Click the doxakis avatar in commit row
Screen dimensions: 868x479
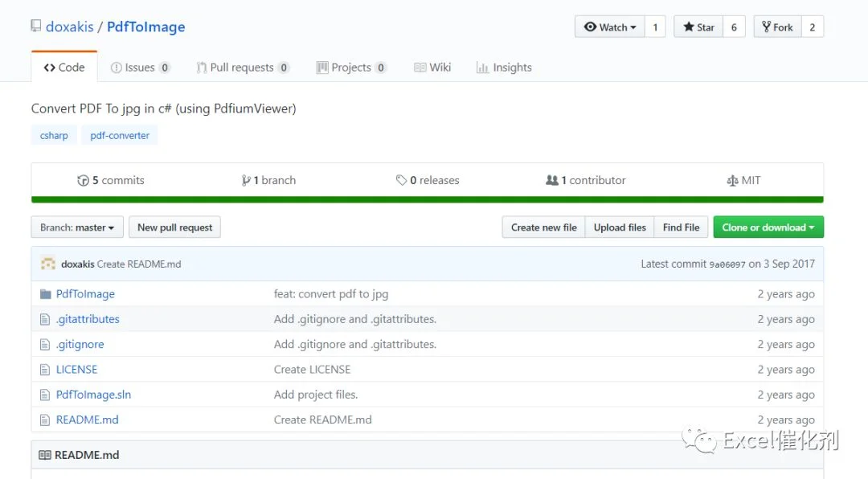48,264
